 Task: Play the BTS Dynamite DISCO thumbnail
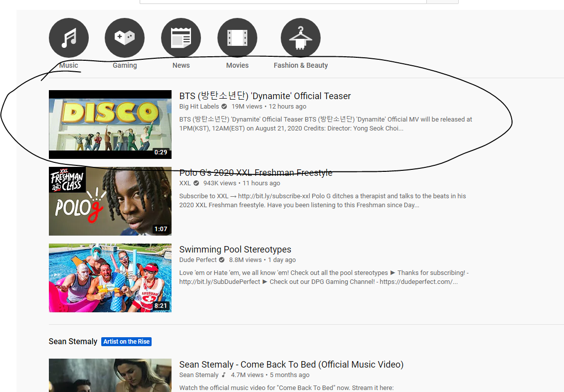110,125
